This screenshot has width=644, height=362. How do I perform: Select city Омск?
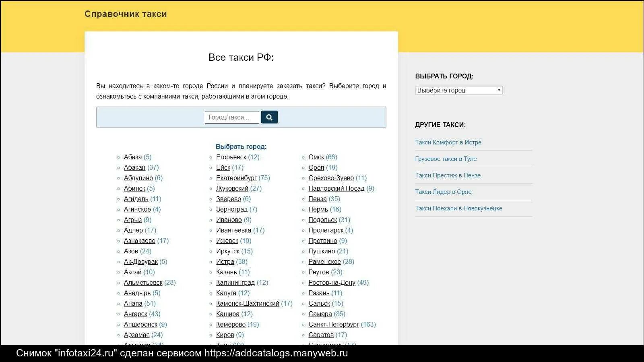point(316,157)
